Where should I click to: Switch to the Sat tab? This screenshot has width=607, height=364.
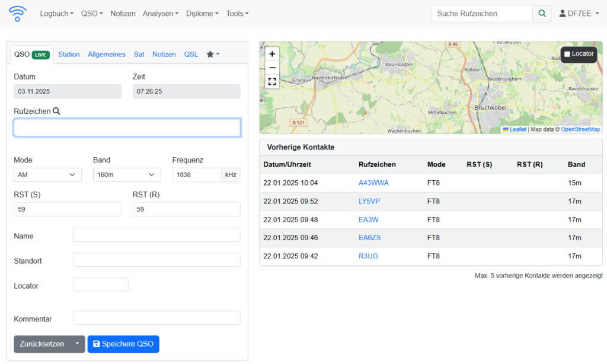(x=139, y=54)
